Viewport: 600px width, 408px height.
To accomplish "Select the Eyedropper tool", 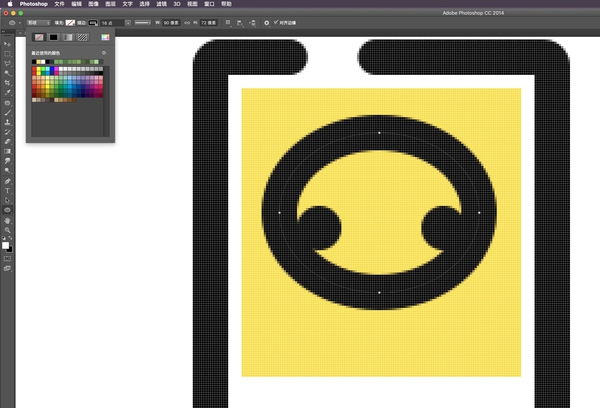I will (7, 93).
